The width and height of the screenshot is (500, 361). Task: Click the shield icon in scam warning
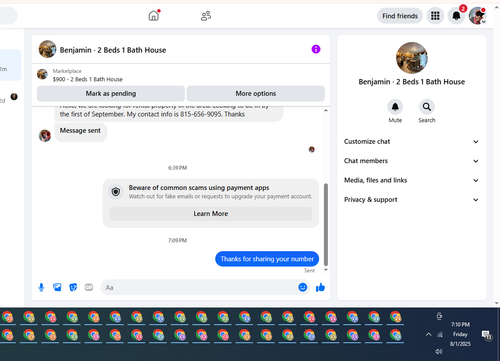[x=116, y=192]
